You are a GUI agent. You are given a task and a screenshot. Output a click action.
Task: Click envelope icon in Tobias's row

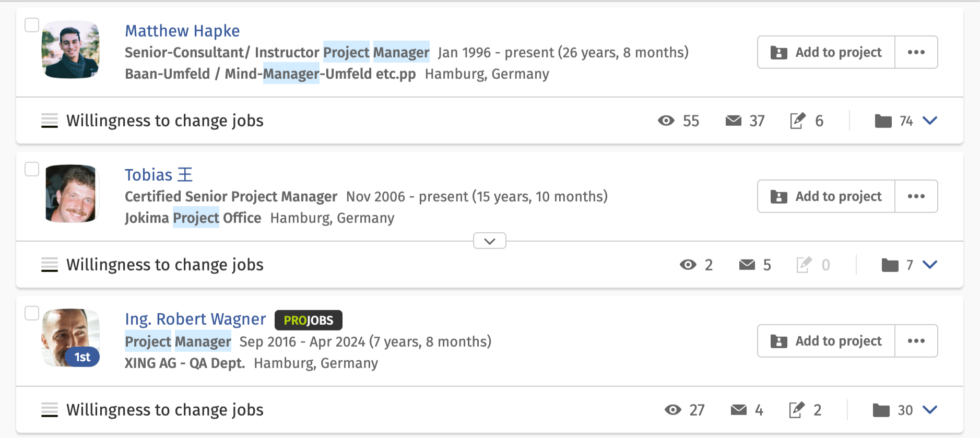pos(747,265)
